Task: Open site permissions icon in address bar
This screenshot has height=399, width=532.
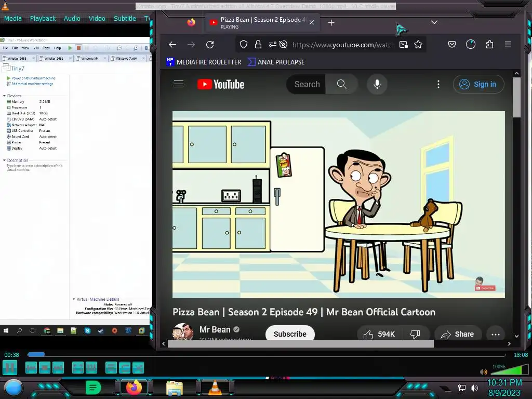Action: 272,45
